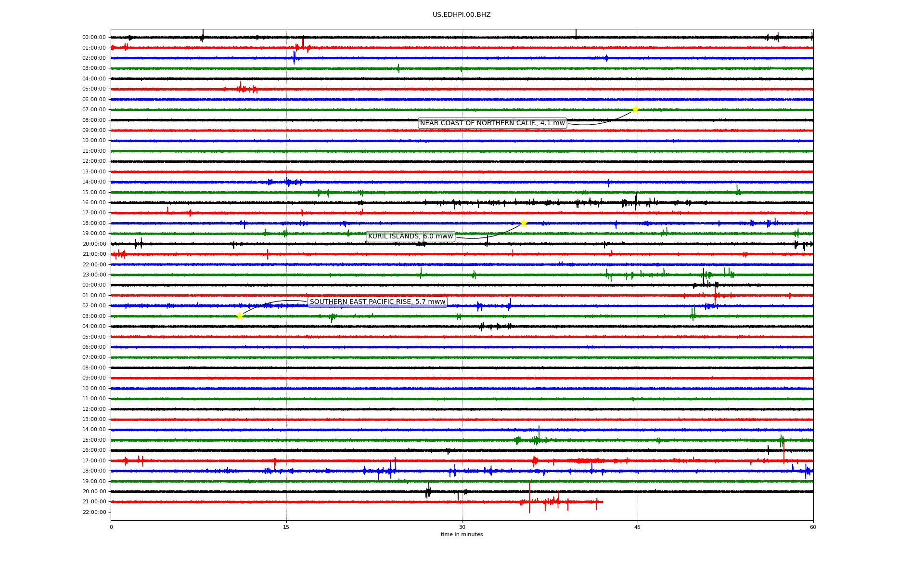Click the plot title US.EDHPI.00.BHZ
Screen dimensions: 924x578
[462, 15]
